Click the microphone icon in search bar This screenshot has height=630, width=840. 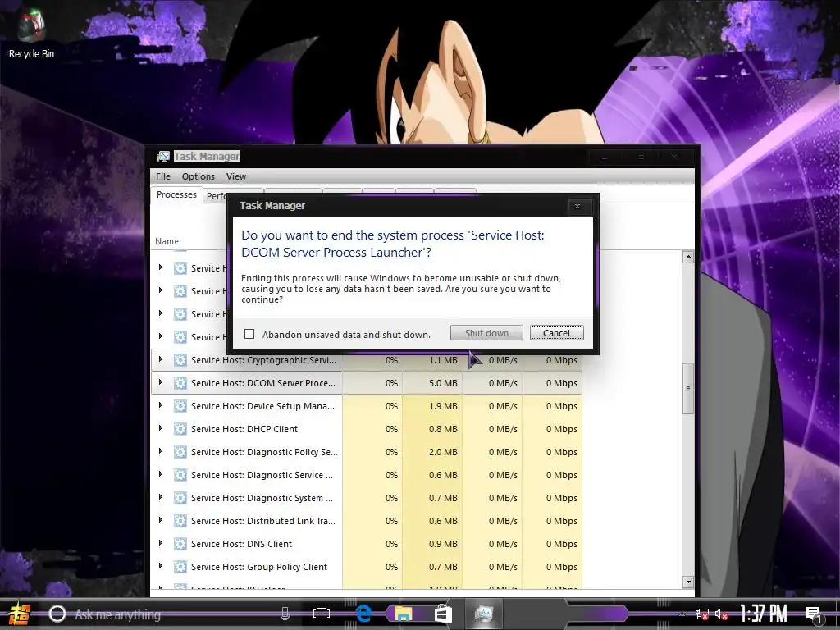pyautogui.click(x=285, y=614)
